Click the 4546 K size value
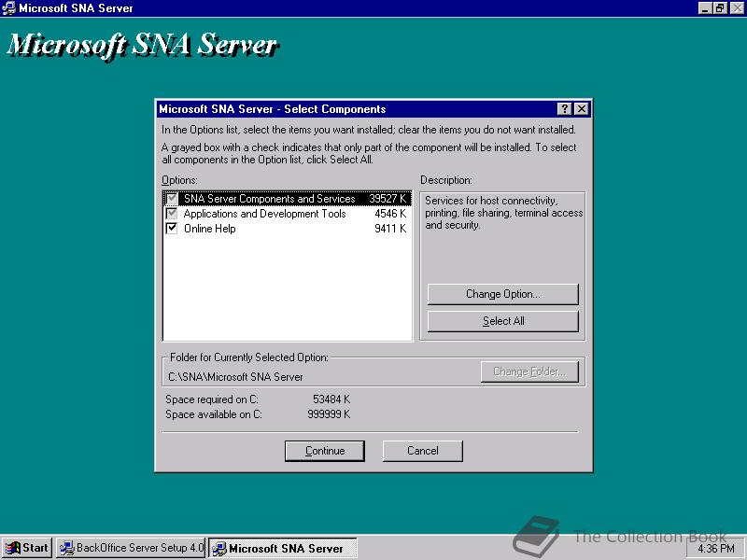 coord(390,214)
